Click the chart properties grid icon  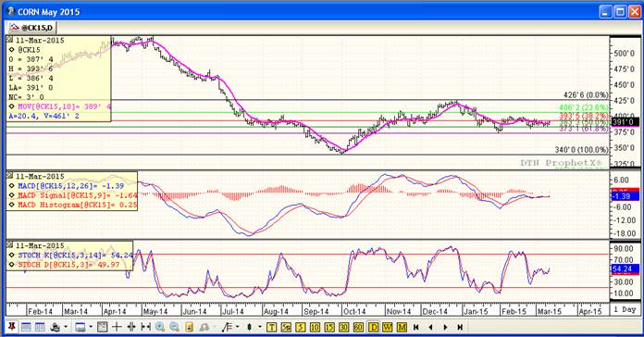coord(103,327)
